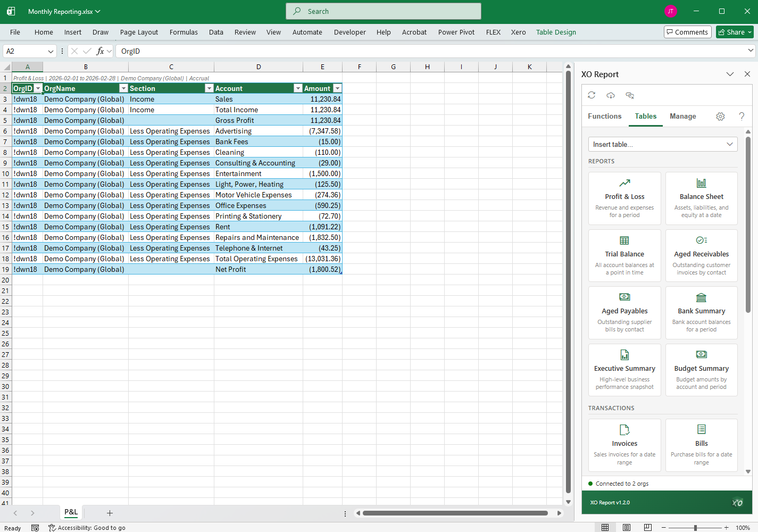Click the Select All corner triangle
The height and width of the screenshot is (532, 758).
7,67
